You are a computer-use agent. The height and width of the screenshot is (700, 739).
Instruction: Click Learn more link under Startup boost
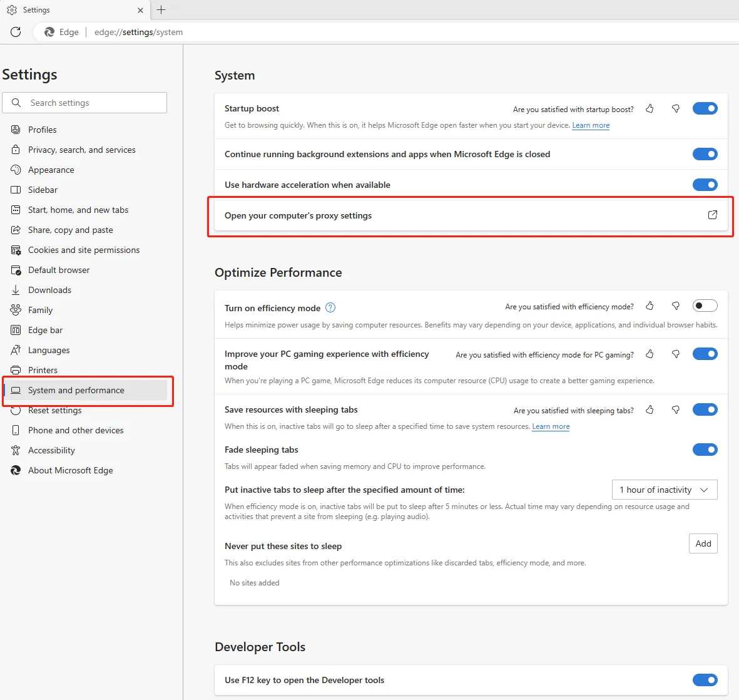(x=591, y=125)
